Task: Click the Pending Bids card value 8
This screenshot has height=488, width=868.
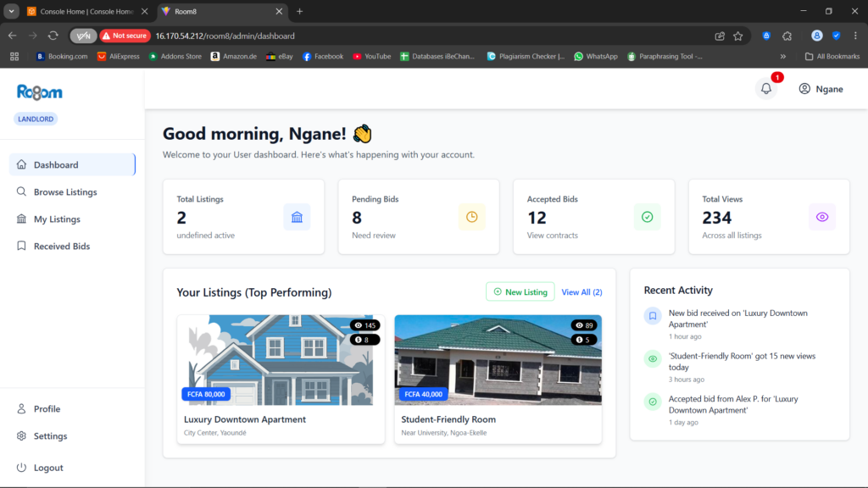Action: click(357, 218)
